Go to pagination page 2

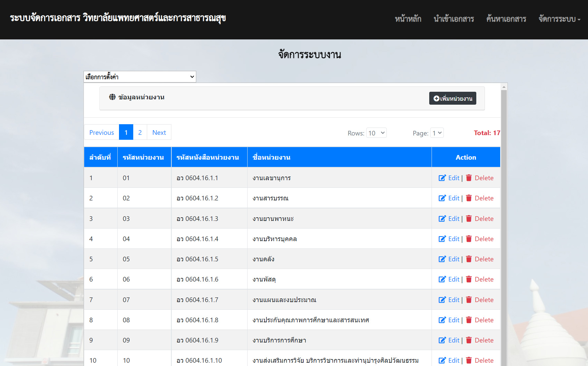(140, 132)
